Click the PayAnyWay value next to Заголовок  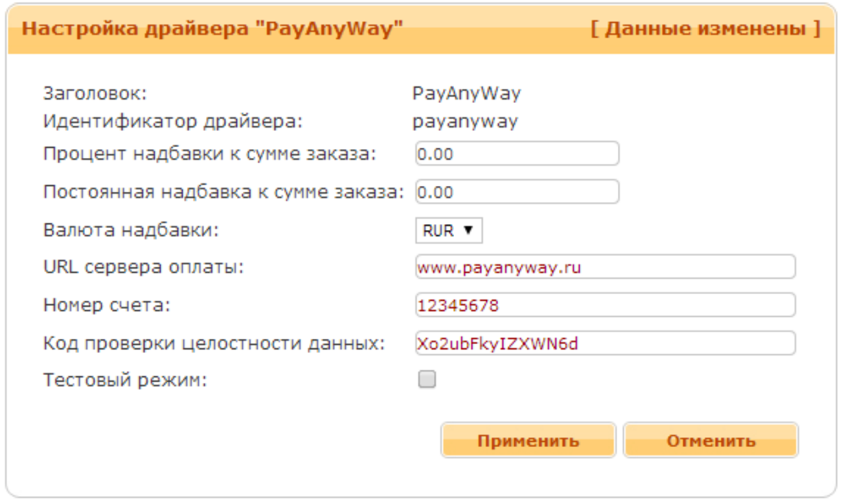pyautogui.click(x=466, y=95)
